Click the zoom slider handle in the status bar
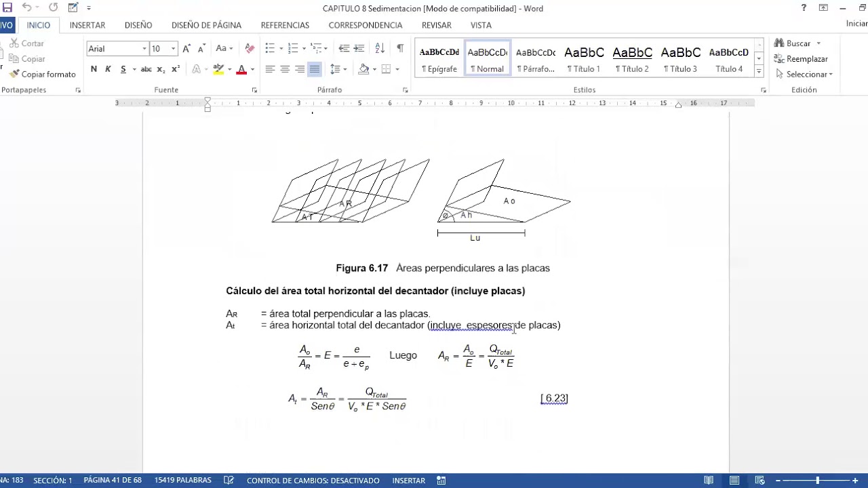The image size is (868, 488). [817, 481]
